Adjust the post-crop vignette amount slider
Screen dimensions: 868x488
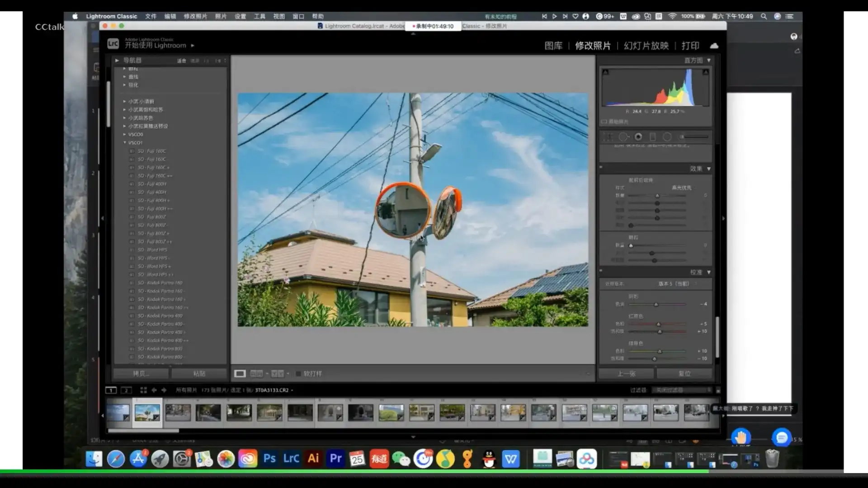pos(657,196)
